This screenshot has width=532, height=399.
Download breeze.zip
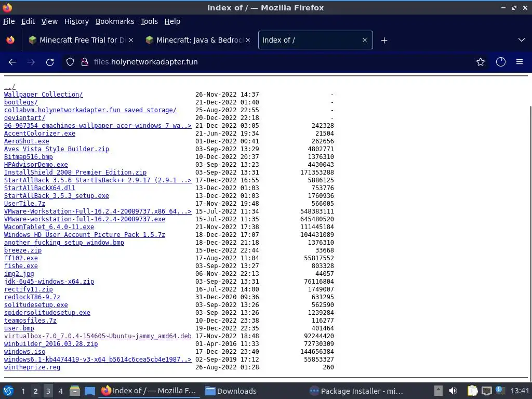tap(23, 251)
